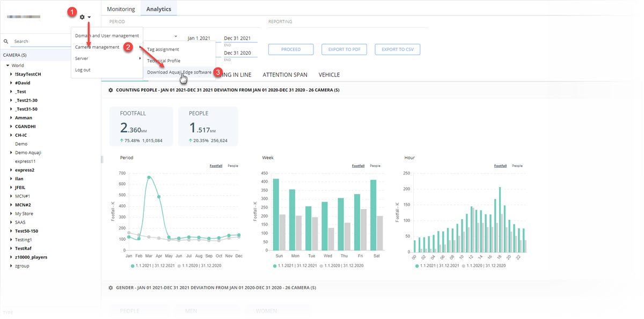Click the People green up arrow
The height and width of the screenshot is (319, 644).
(x=191, y=140)
